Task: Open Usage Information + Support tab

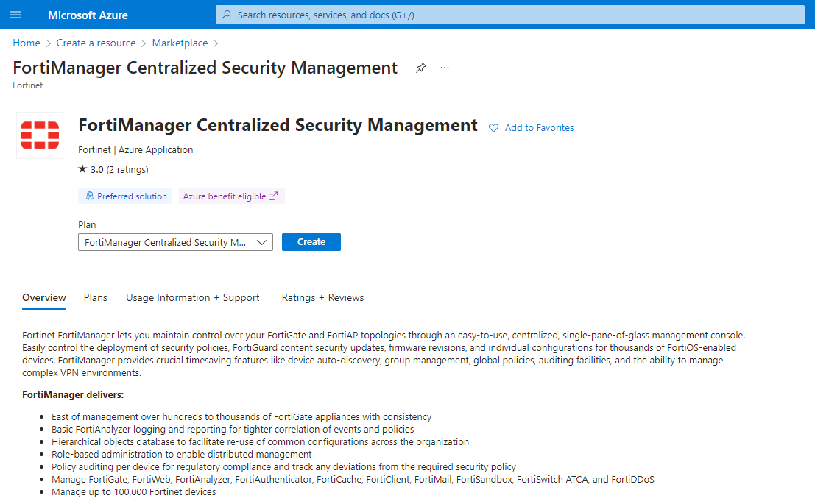Action: coord(193,298)
